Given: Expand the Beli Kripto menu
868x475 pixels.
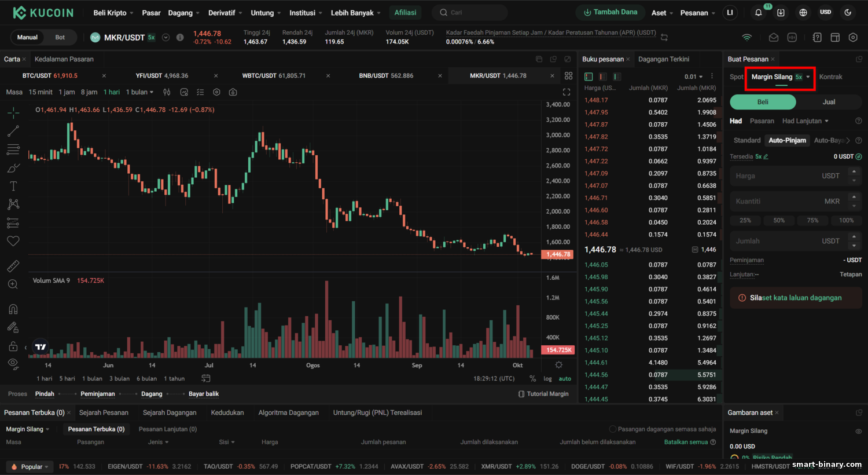Looking at the screenshot, I should [113, 13].
